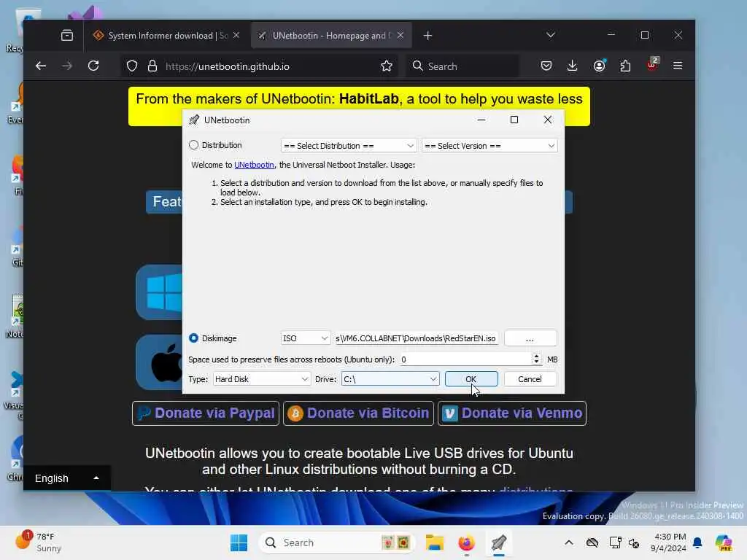The width and height of the screenshot is (747, 560).
Task: Open the Firefox hamburger menu
Action: tap(678, 66)
